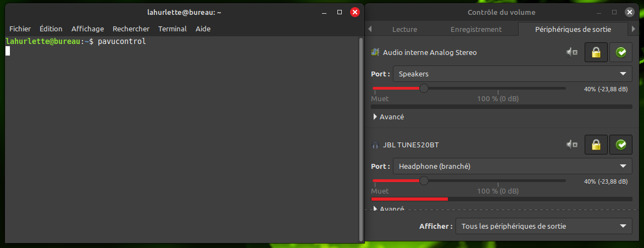Image resolution: width=644 pixels, height=248 pixels.
Task: Open the Headphone (branché) port dropdown
Action: click(512, 166)
